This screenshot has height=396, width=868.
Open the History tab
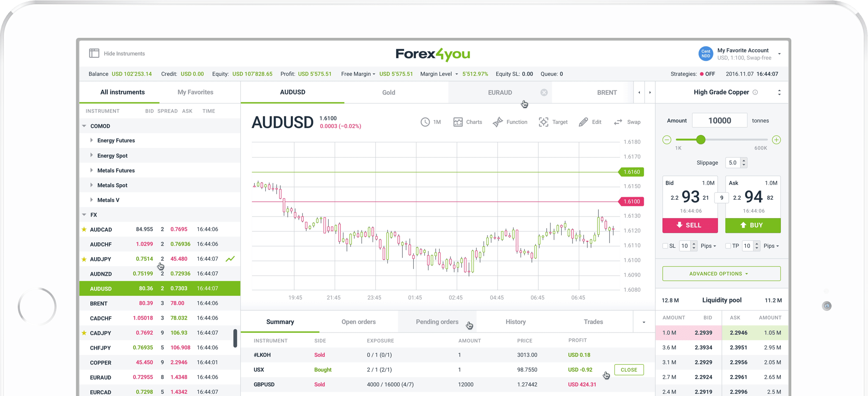pos(516,322)
